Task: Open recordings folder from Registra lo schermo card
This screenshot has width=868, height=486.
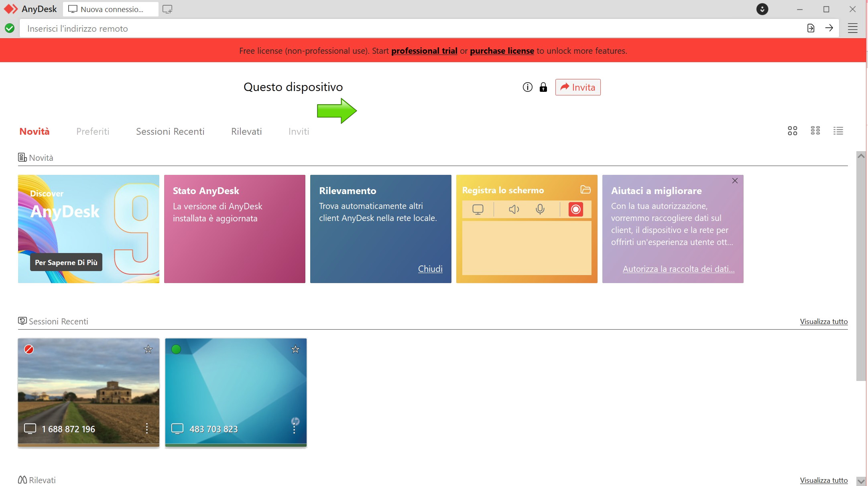Action: coord(586,189)
